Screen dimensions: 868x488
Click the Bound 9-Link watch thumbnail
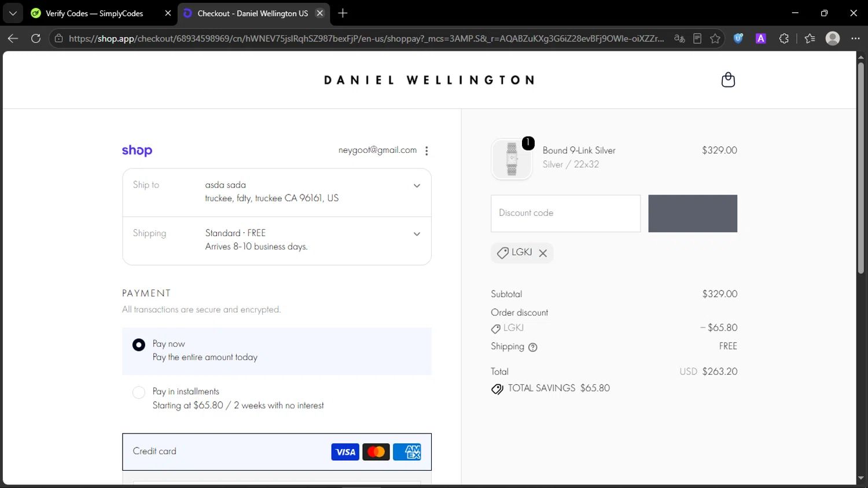pos(512,159)
